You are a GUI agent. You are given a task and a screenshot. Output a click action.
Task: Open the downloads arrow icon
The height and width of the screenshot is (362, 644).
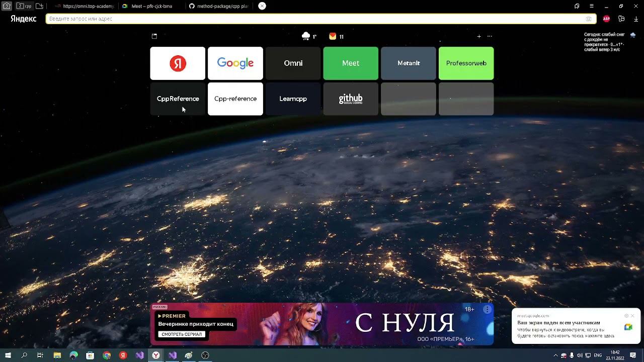coord(636,19)
